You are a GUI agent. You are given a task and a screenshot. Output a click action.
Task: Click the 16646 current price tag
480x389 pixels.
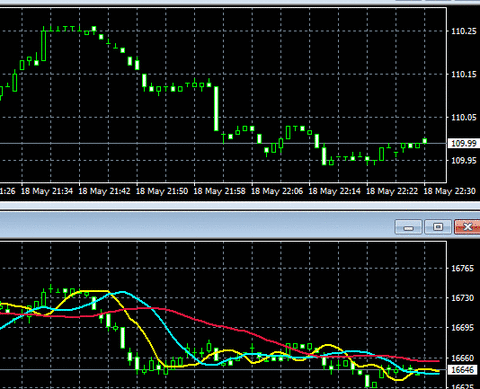tap(463, 370)
